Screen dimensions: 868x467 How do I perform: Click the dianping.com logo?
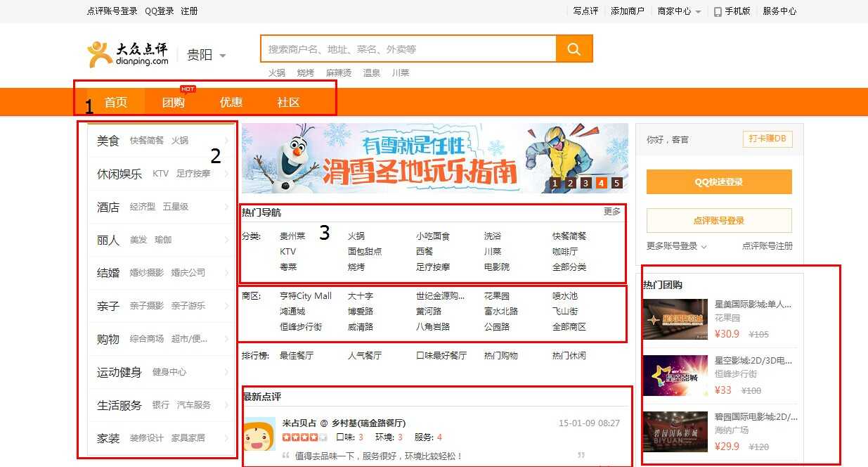click(128, 54)
